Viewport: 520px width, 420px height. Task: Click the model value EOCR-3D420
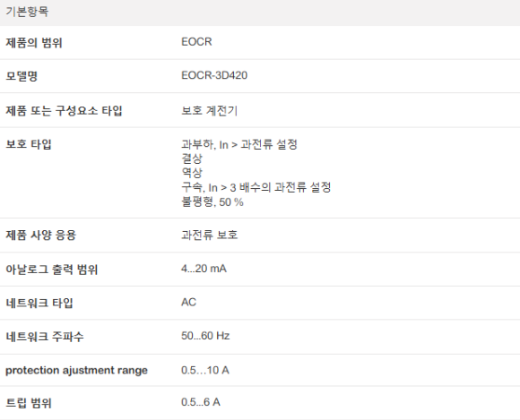tap(214, 75)
